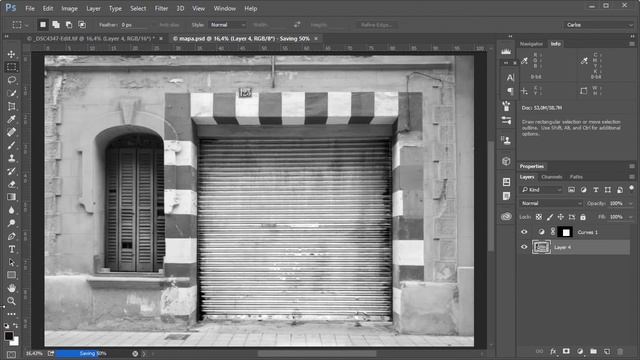Turn layer filtering on or off

pyautogui.click(x=631, y=188)
